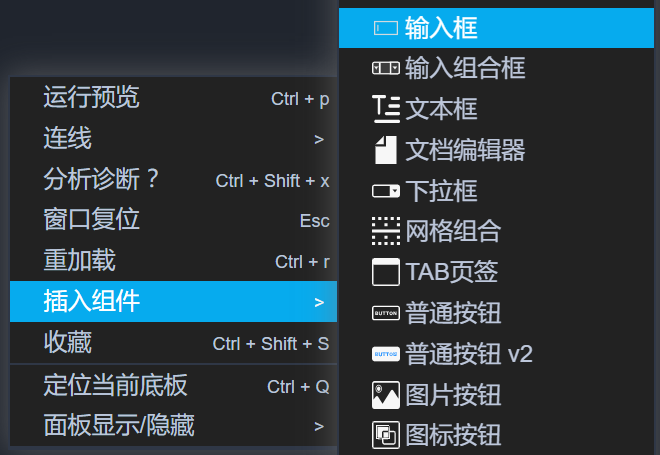Screen dimensions: 660x455
Task: Click the 网格组合 grid icon
Action: pyautogui.click(x=385, y=231)
